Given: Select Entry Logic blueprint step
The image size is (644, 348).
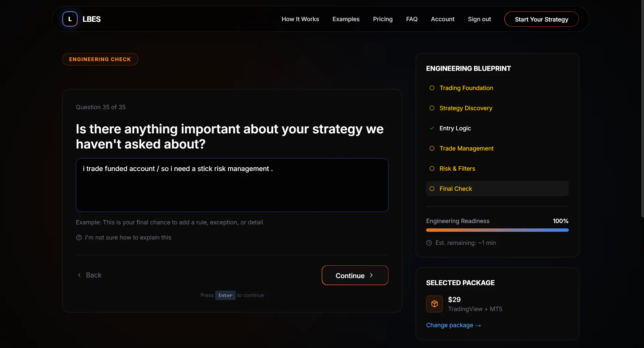Looking at the screenshot, I should 455,128.
